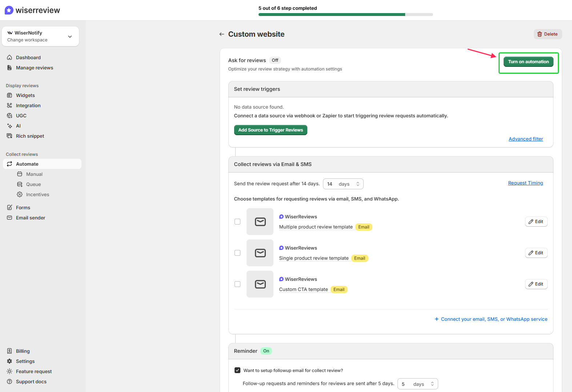This screenshot has height=392, width=572.
Task: Click the wiserreview logo icon
Action: pos(9,10)
